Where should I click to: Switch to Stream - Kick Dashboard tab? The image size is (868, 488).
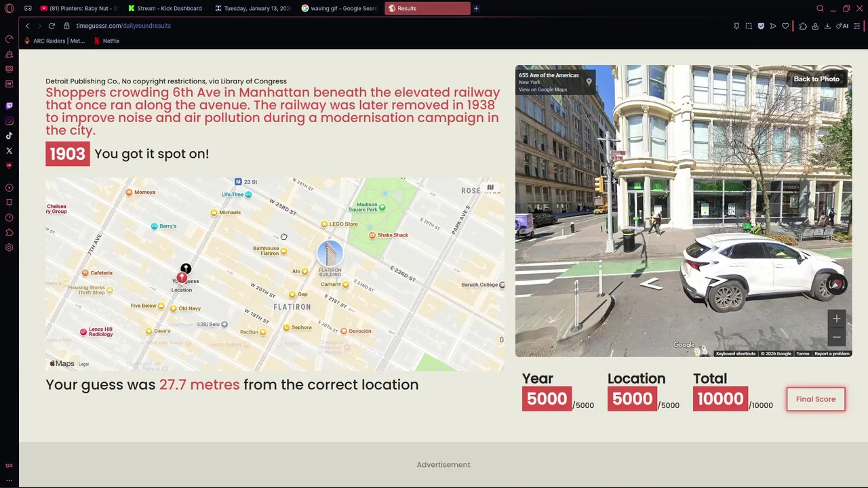[x=167, y=8]
